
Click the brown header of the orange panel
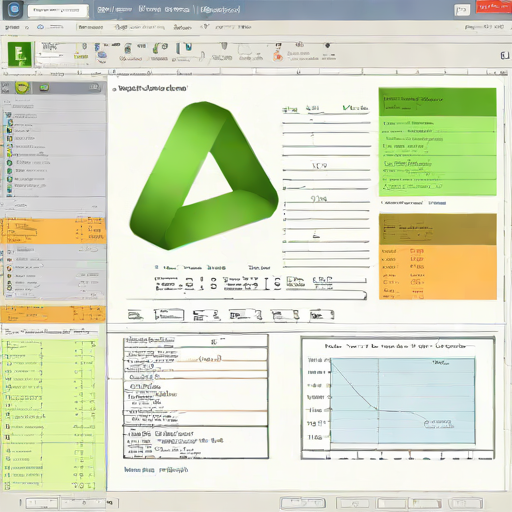(438, 229)
